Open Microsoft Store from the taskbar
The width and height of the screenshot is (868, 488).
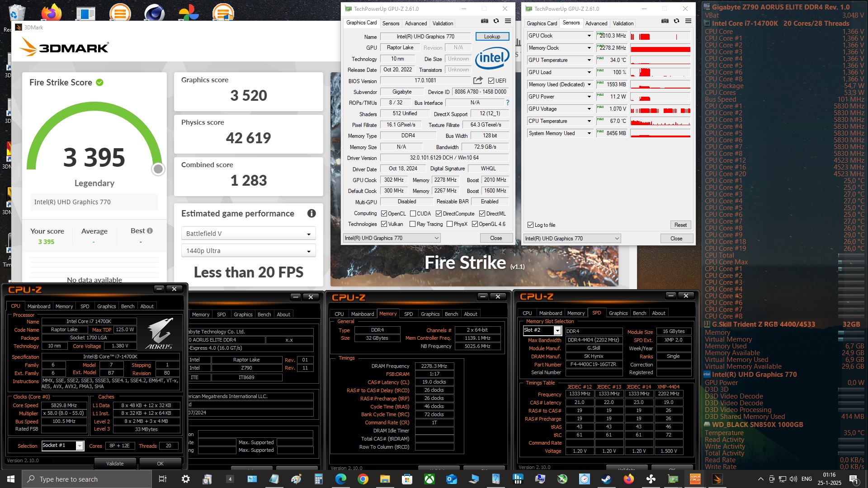coord(407,479)
